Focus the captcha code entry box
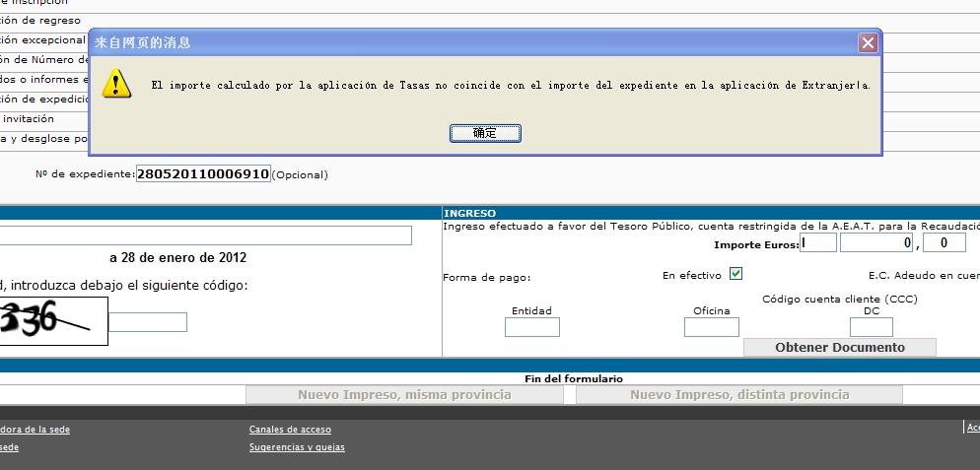This screenshot has height=470, width=980. tap(147, 322)
